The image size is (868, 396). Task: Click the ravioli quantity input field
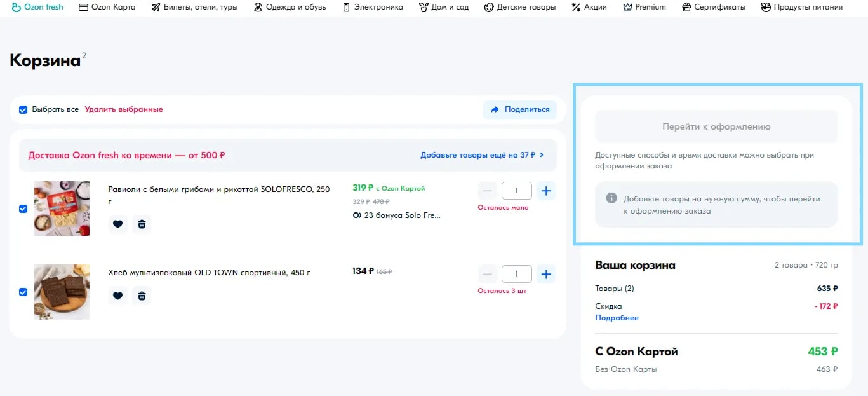click(517, 191)
